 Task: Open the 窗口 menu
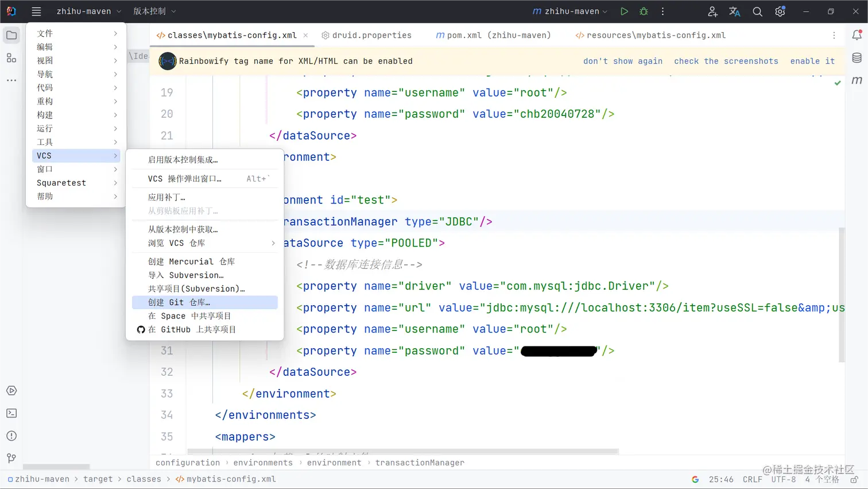pos(76,170)
